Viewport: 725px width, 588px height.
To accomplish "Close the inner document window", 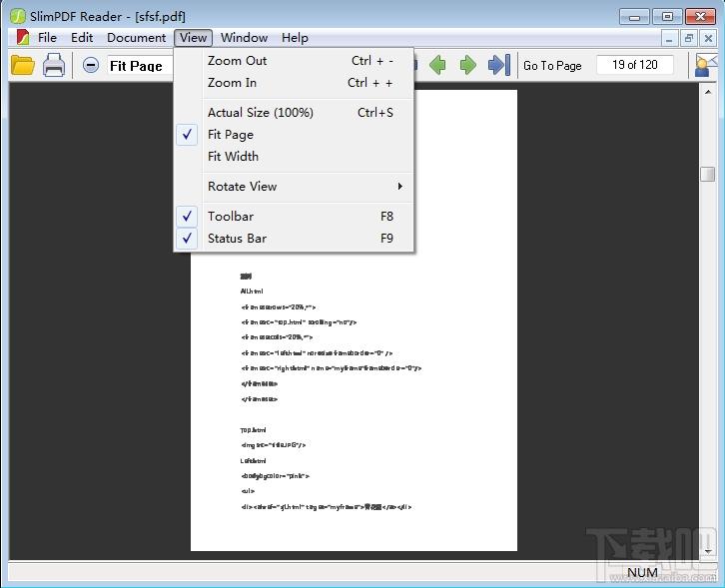I will pos(708,38).
